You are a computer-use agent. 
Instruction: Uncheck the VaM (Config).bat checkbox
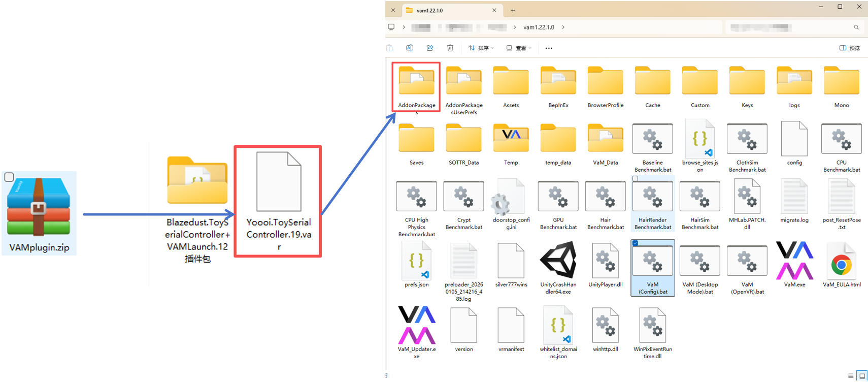(635, 243)
